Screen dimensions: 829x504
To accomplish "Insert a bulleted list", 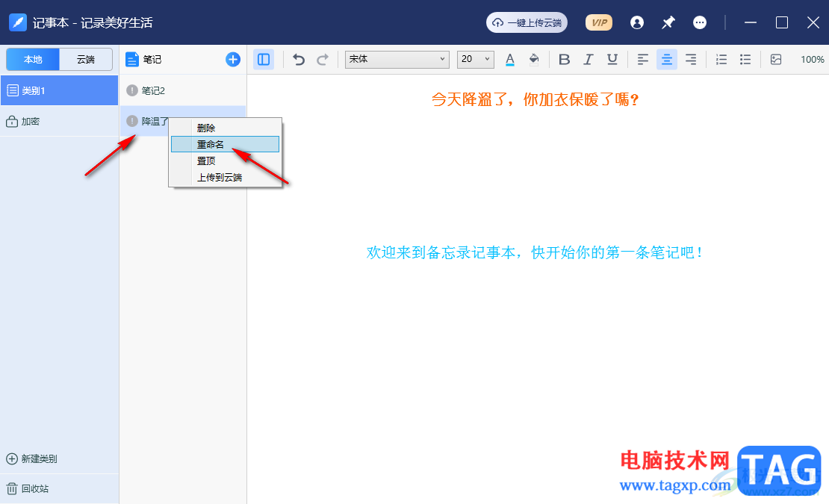I will pos(745,59).
